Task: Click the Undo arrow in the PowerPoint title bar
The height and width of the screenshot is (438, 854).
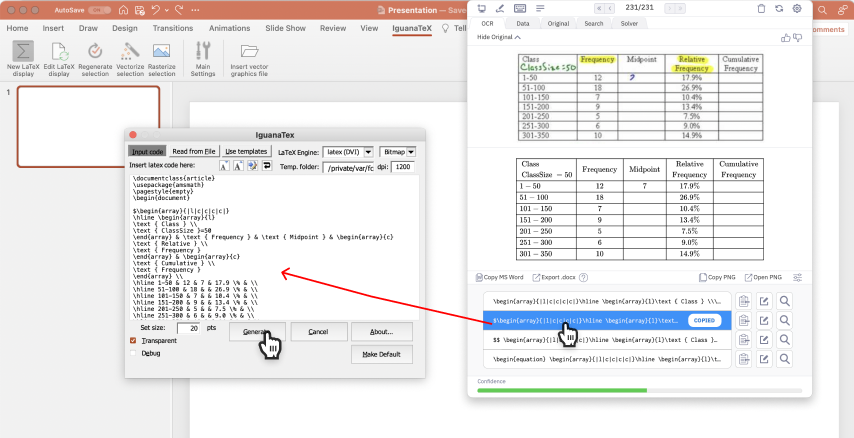Action: click(x=156, y=10)
